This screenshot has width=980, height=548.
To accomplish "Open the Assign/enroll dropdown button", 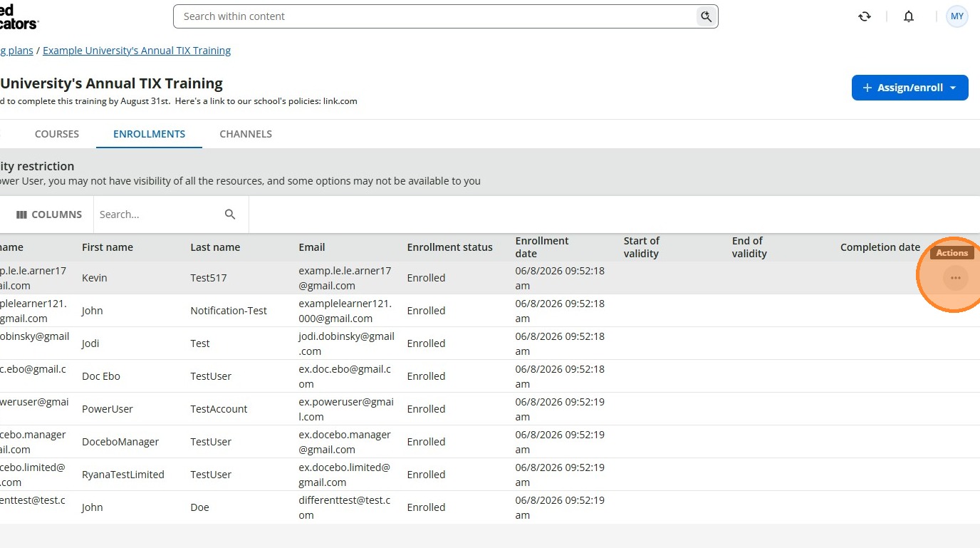I will 909,88.
